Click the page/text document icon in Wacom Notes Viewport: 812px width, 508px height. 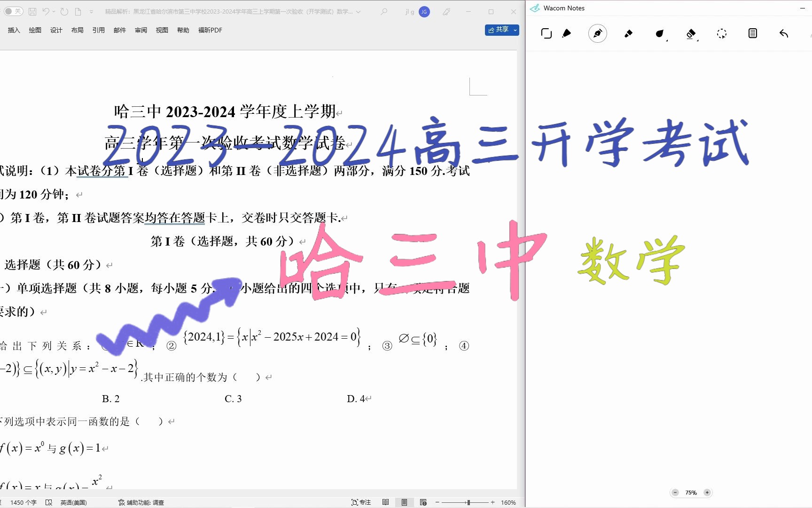(x=753, y=33)
